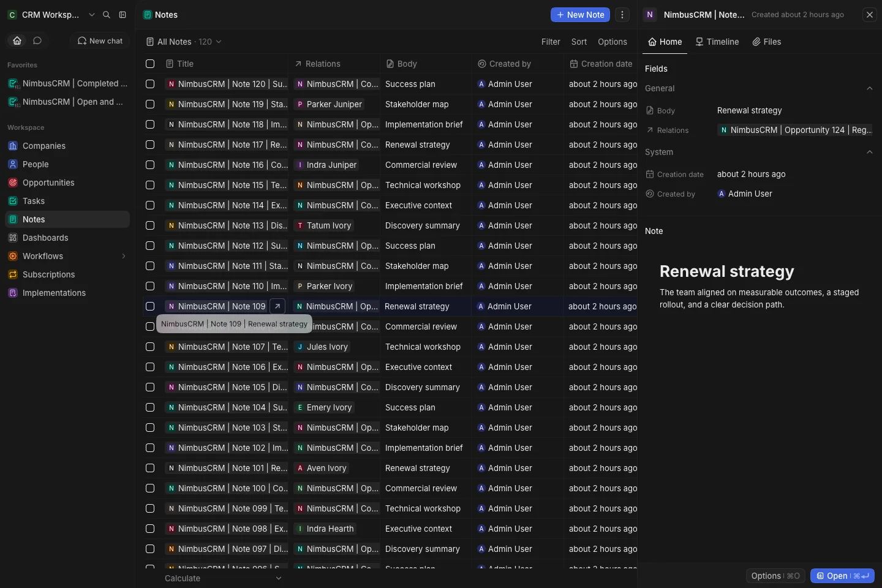
Task: Click Indra Juniper relation on Note 116
Action: 327,165
